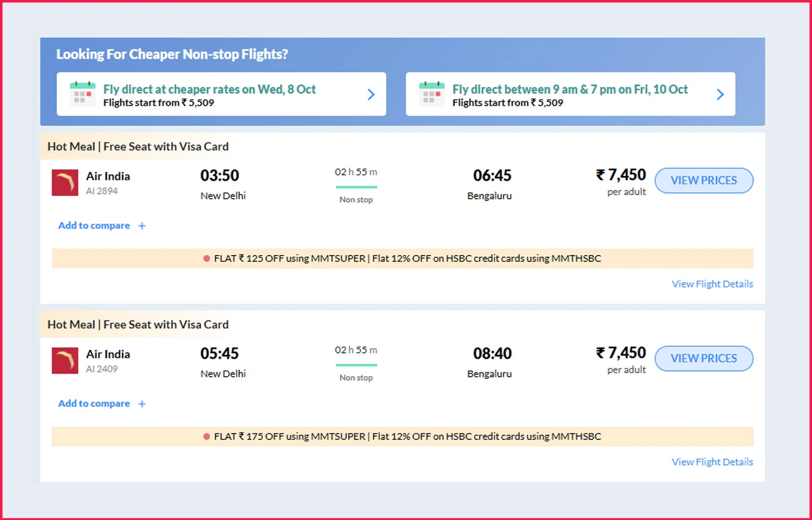The height and width of the screenshot is (520, 812).
Task: Toggle Add to compare for 05:45 flight
Action: pos(94,404)
